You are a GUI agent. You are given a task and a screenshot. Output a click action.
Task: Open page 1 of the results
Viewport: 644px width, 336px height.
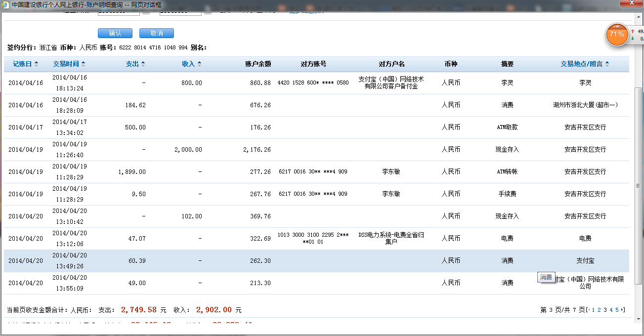593,310
